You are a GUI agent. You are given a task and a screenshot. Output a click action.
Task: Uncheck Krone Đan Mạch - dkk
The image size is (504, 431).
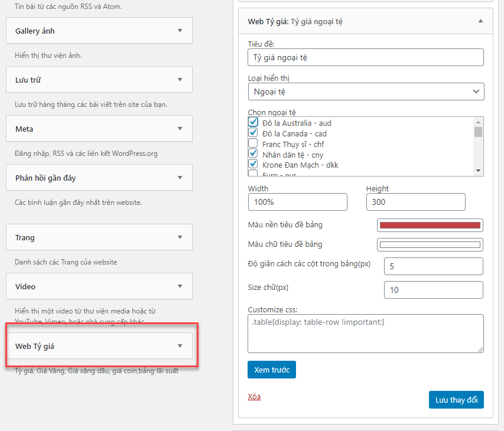tap(253, 164)
